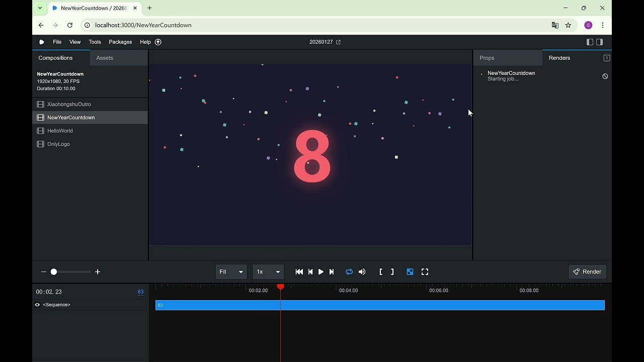Mute the preview audio

pyautogui.click(x=362, y=272)
